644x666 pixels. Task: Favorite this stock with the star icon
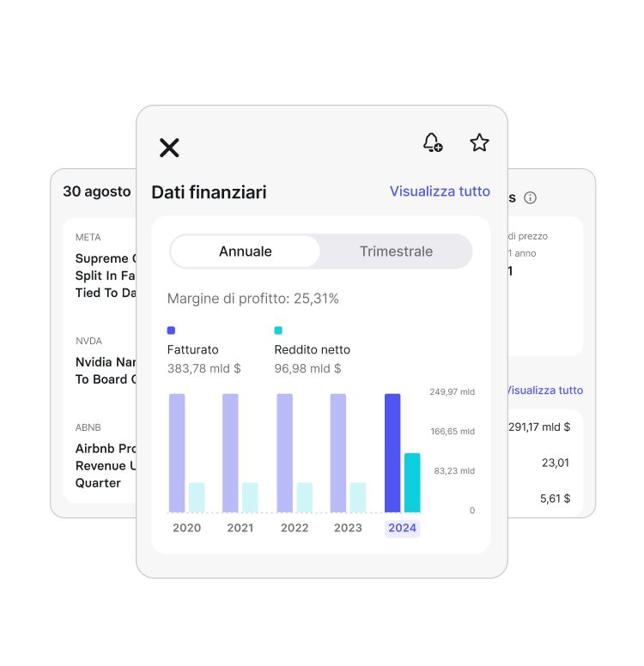(479, 142)
